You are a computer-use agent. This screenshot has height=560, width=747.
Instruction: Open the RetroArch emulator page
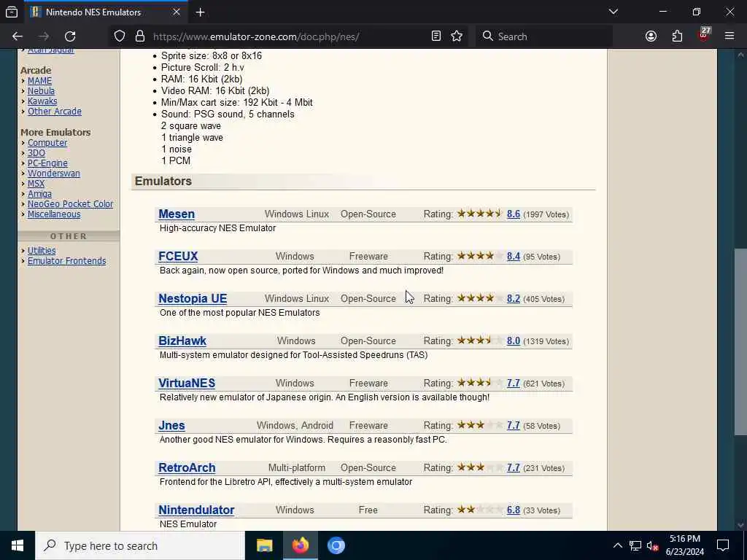tap(187, 467)
